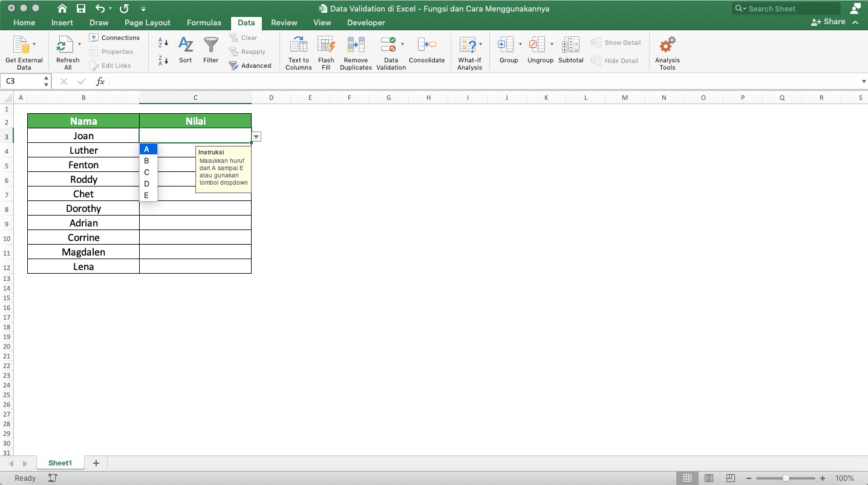Open the Formulas tab
Screen dimensions: 868x485
[x=204, y=22]
